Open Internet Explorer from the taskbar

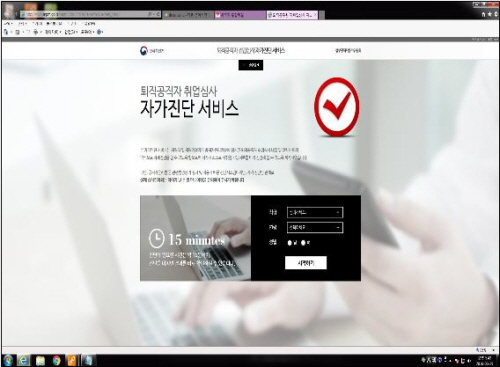click(x=24, y=360)
